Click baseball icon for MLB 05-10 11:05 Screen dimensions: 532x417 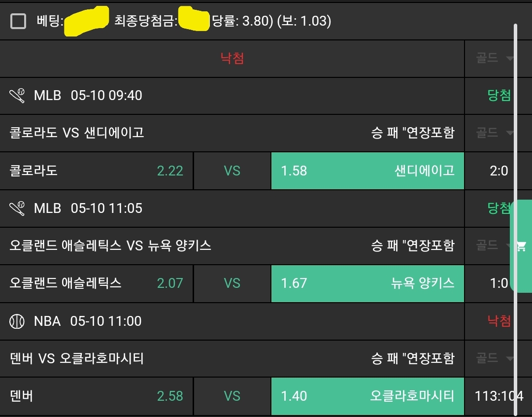[x=17, y=208]
